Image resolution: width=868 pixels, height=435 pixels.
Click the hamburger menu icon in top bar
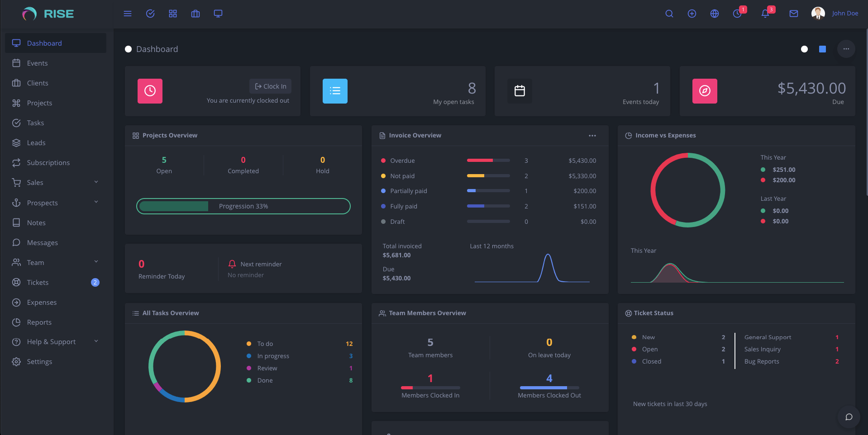click(128, 14)
